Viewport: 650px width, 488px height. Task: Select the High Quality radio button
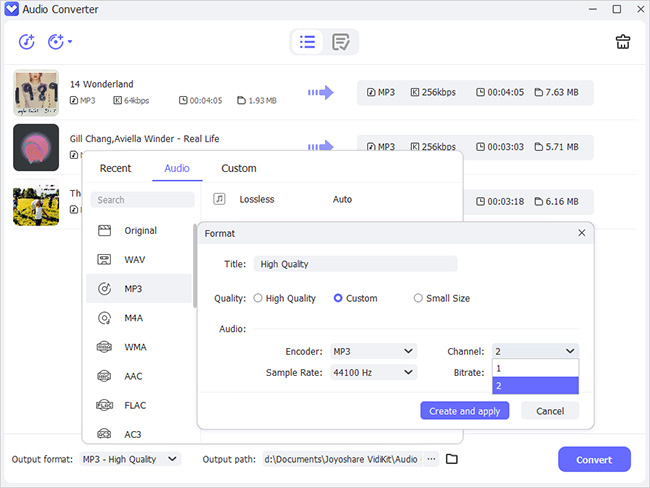258,298
